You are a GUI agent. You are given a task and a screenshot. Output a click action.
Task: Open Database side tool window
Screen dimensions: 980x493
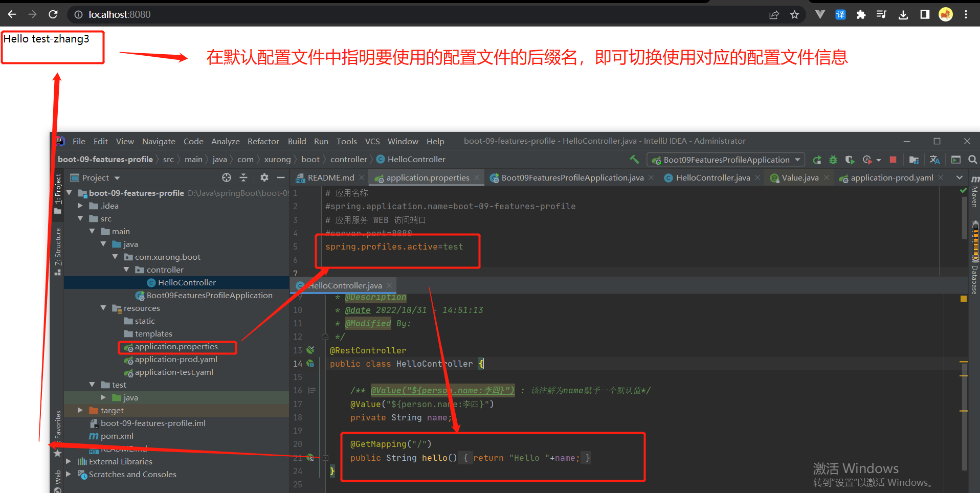tap(974, 279)
